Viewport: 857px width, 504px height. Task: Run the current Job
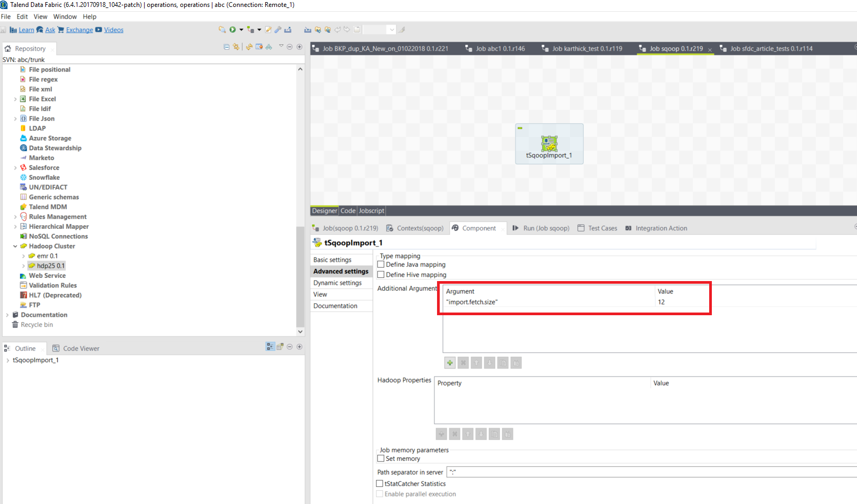pyautogui.click(x=233, y=30)
